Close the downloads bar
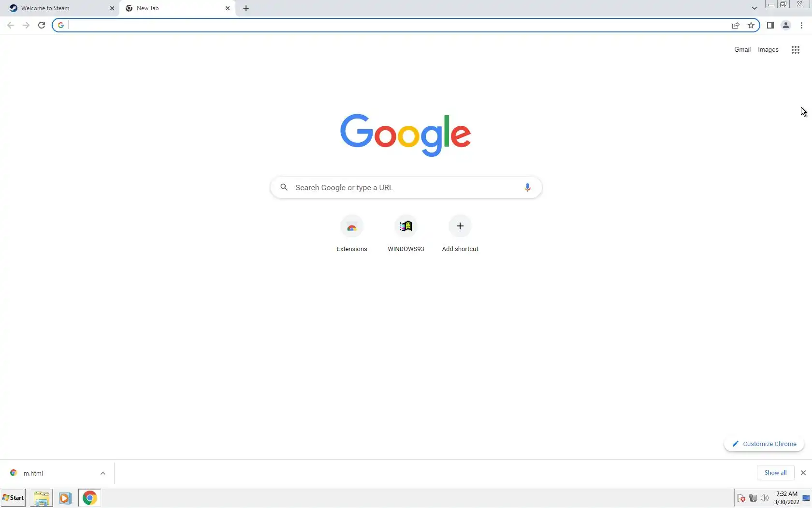 click(803, 473)
